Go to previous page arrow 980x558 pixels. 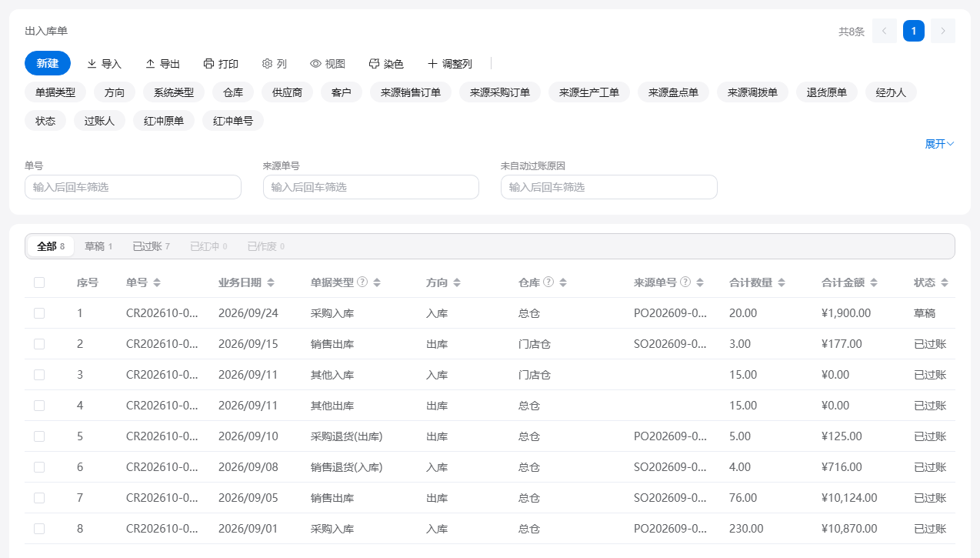pyautogui.click(x=885, y=31)
